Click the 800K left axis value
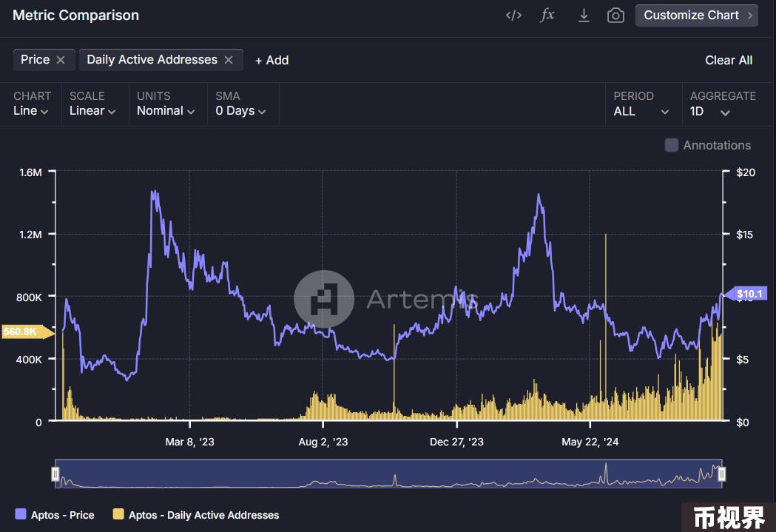 pos(29,297)
